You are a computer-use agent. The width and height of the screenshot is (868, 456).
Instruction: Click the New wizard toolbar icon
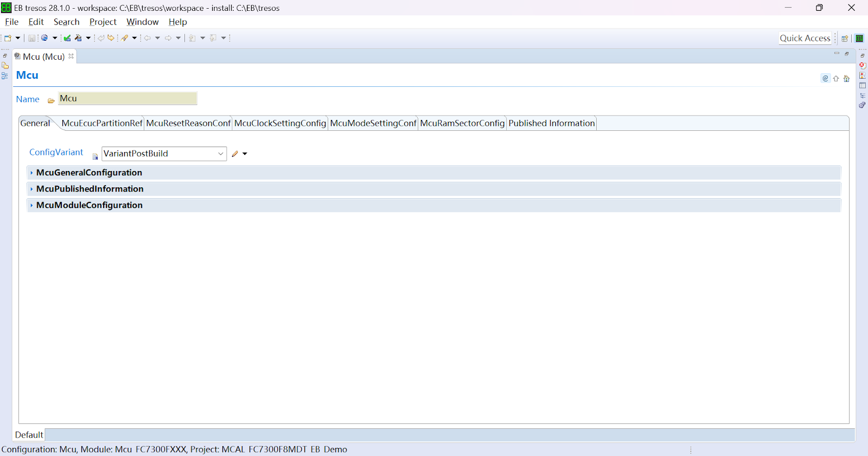tap(8, 38)
